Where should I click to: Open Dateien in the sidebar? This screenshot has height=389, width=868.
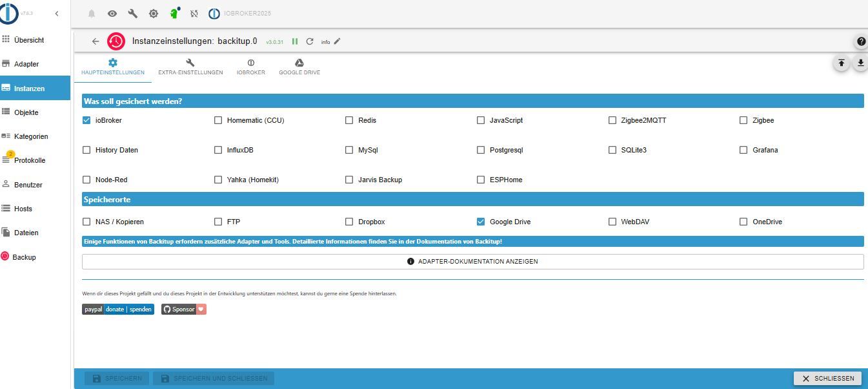pos(35,233)
